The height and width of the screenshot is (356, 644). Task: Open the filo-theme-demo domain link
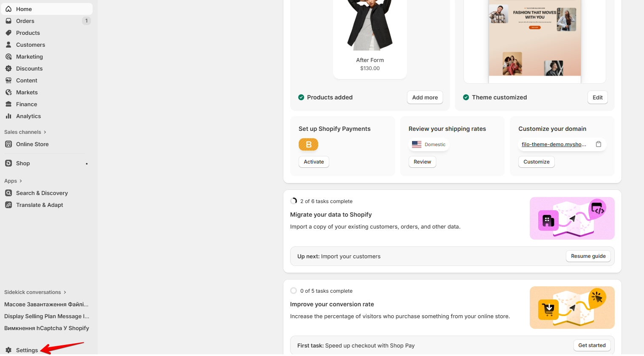pos(554,144)
